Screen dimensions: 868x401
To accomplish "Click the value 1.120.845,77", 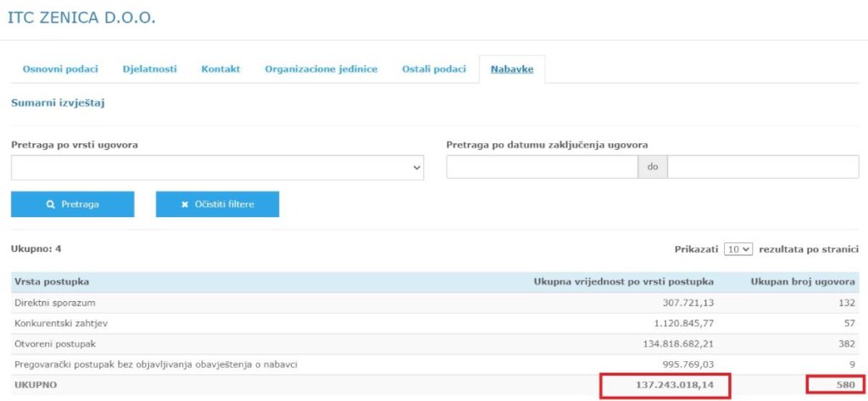I will (684, 324).
